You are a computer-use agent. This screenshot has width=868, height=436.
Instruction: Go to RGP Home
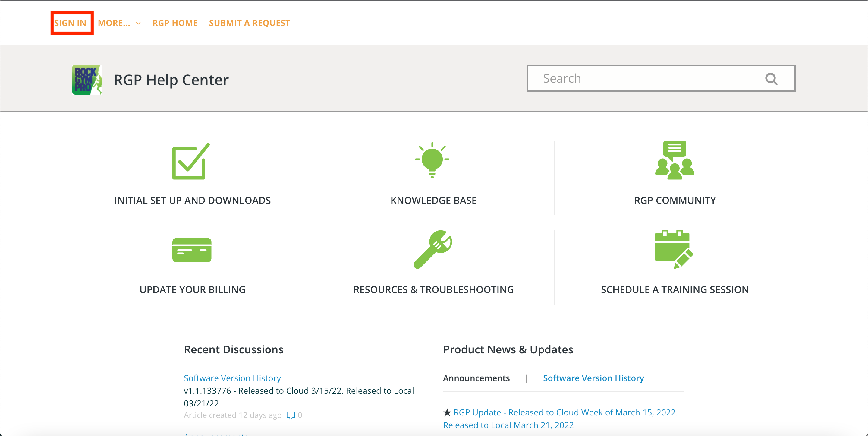(175, 23)
